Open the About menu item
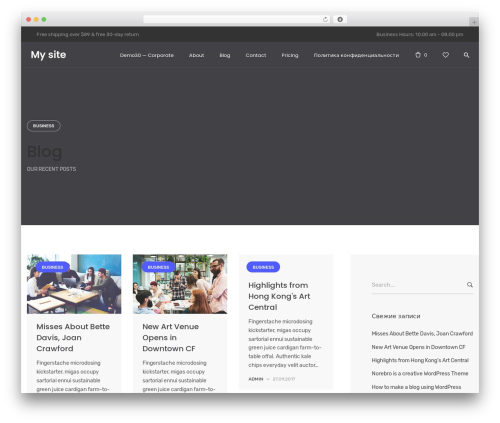This screenshot has width=500, height=423. point(196,55)
